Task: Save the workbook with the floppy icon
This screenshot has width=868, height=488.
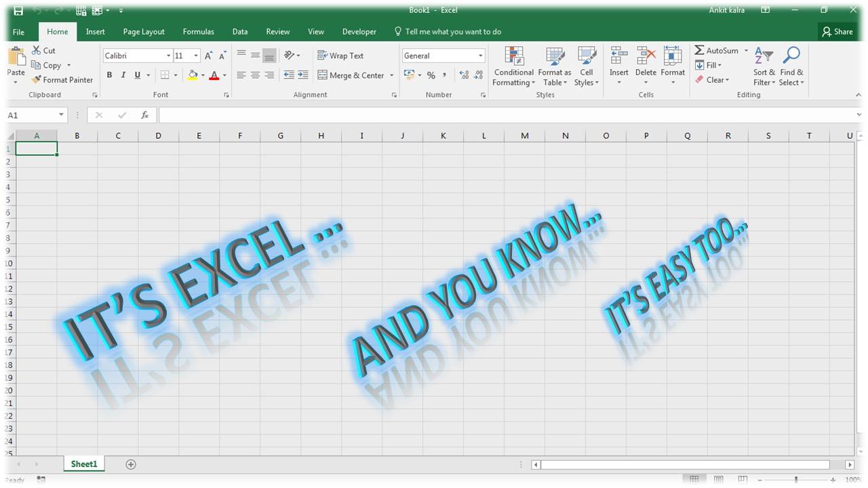Action: (18, 11)
